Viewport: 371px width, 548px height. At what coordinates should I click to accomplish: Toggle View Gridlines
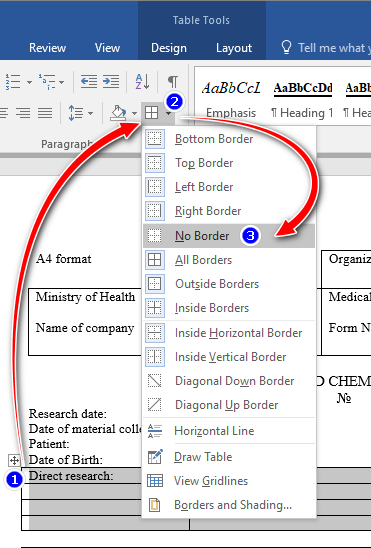coord(229,481)
